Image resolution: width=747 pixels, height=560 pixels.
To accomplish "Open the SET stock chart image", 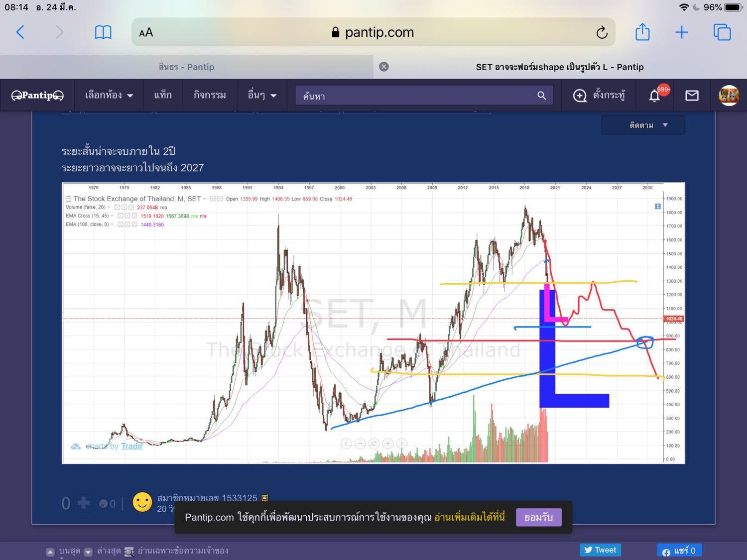I will pyautogui.click(x=373, y=323).
